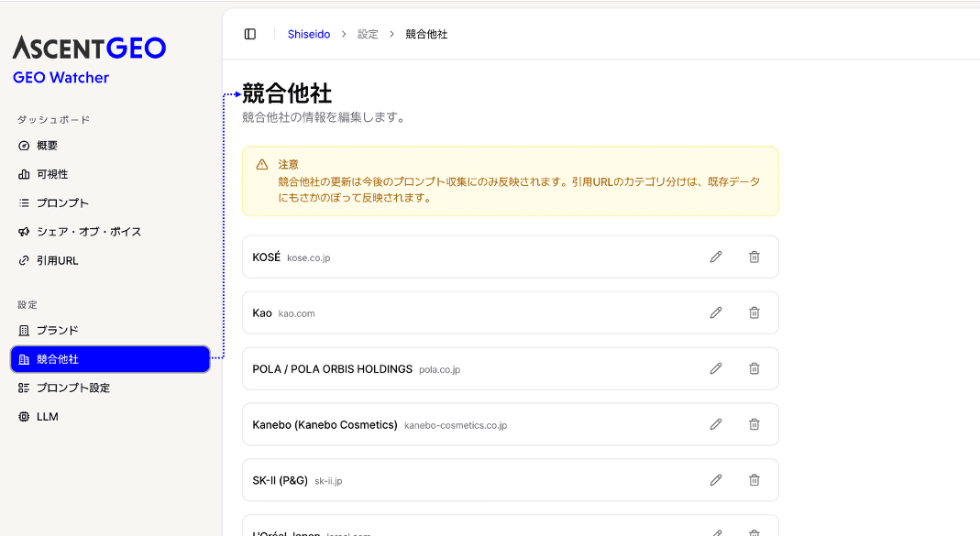The height and width of the screenshot is (536, 980).
Task: Click the kao.com domain text
Action: pos(296,313)
